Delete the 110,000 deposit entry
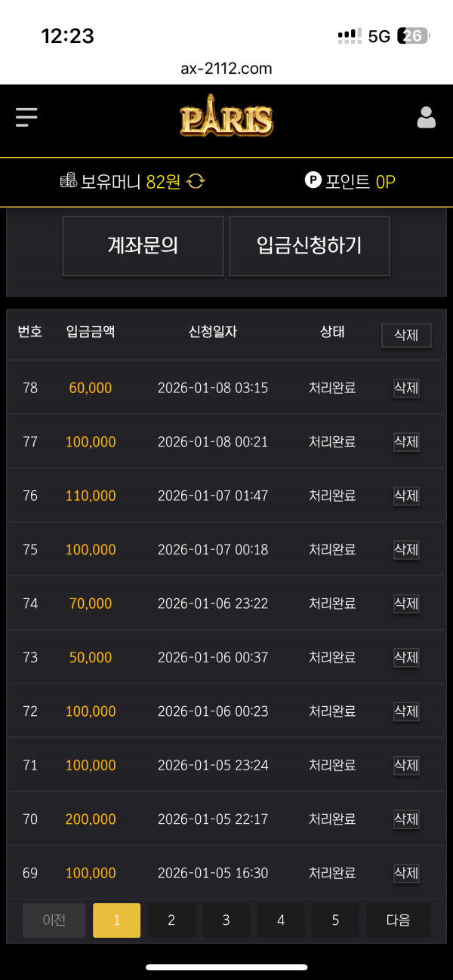The width and height of the screenshot is (453, 980). [406, 496]
